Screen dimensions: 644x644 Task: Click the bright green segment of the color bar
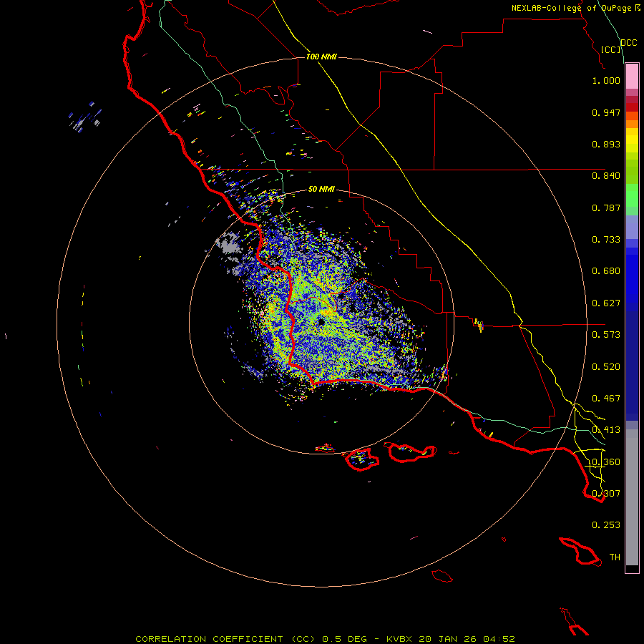click(x=632, y=195)
